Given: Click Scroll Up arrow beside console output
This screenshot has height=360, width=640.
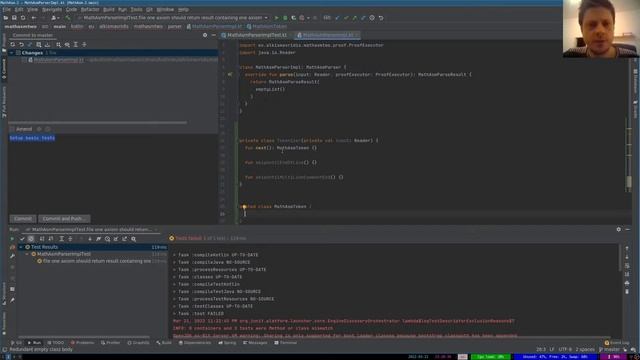Looking at the screenshot, I should click(627, 248).
